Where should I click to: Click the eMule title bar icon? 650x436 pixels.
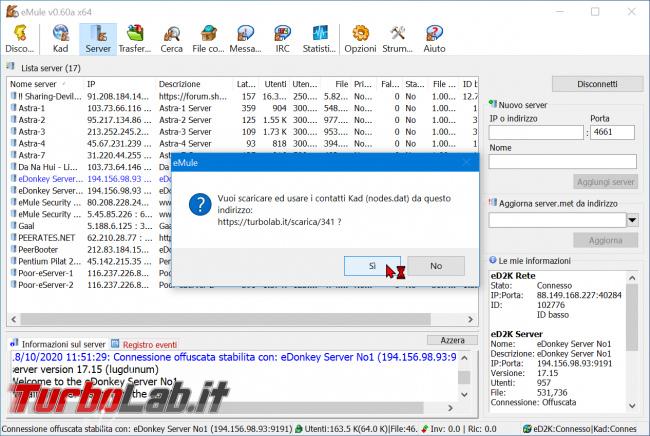[x=12, y=12]
